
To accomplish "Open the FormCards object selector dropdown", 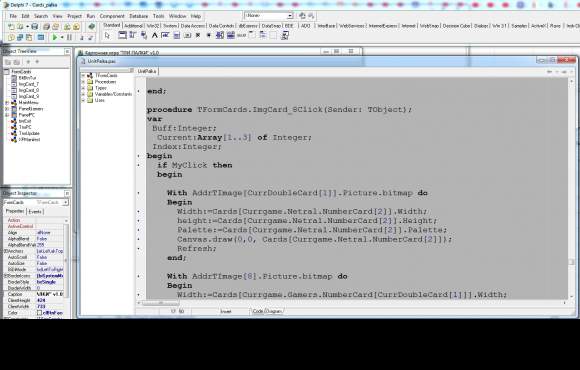I will [x=65, y=202].
